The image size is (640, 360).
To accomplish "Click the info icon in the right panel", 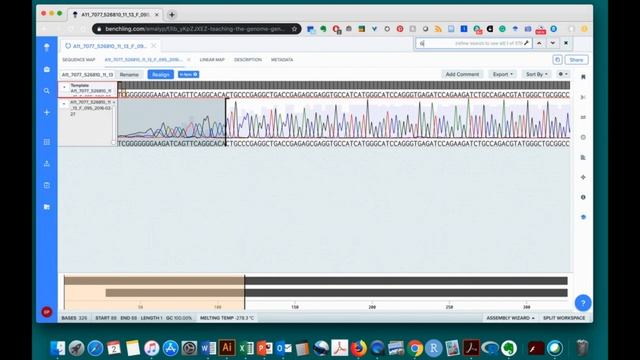I will point(583,197).
